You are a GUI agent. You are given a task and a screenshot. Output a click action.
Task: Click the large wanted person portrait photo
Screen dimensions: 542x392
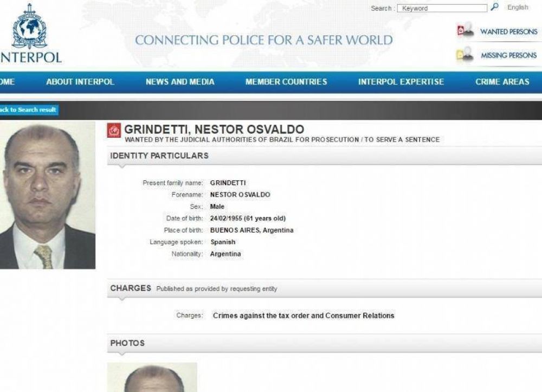[47, 195]
